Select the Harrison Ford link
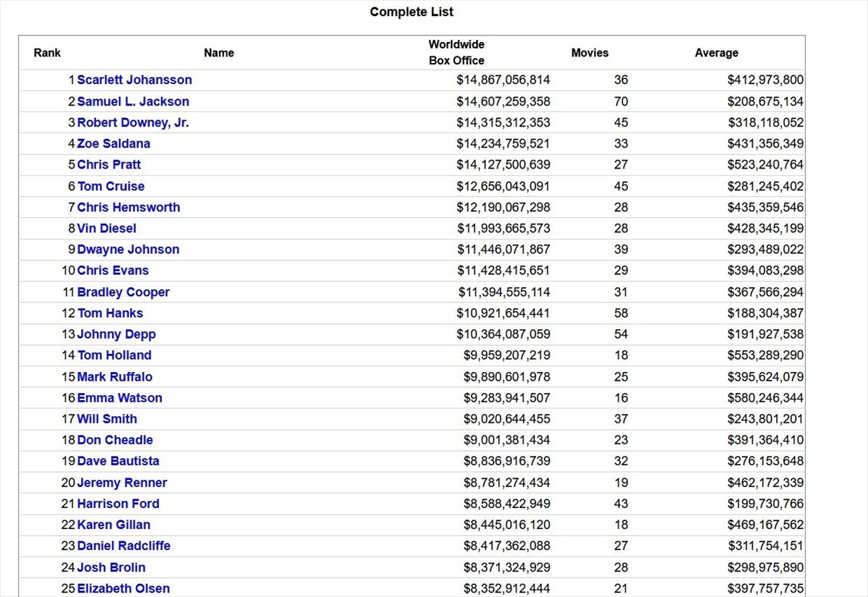The image size is (868, 597). click(x=118, y=504)
